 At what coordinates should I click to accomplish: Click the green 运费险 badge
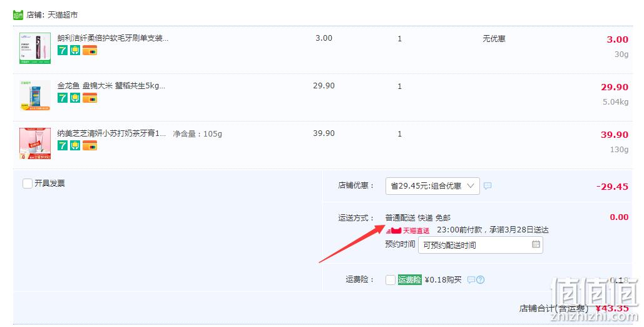[409, 279]
